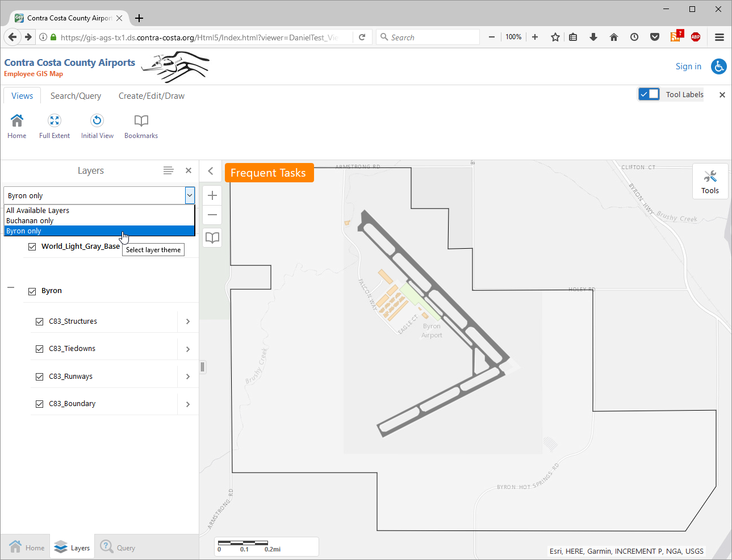Viewport: 732px width, 560px height.
Task: Collapse the side panel with the arrow
Action: click(211, 171)
